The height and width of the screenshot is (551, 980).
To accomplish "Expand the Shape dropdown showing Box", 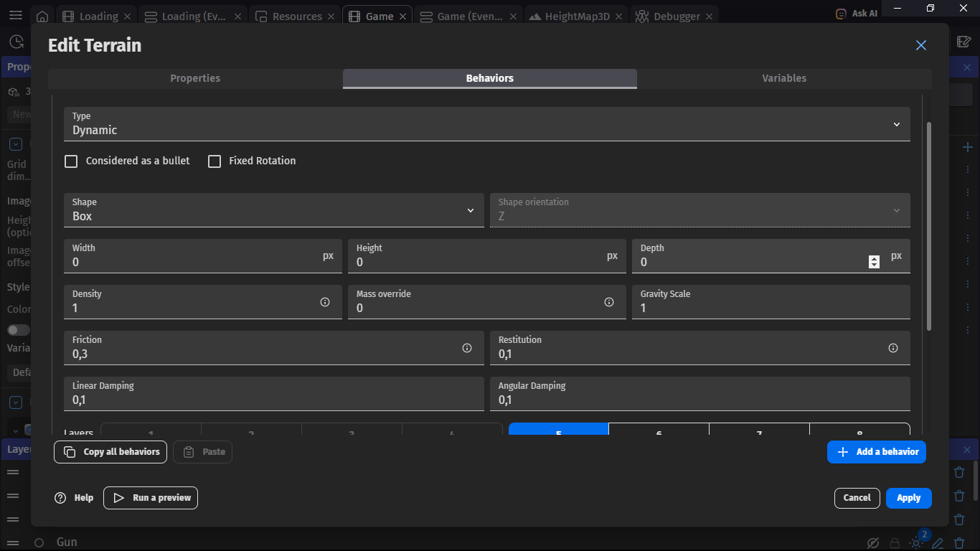I will click(273, 210).
